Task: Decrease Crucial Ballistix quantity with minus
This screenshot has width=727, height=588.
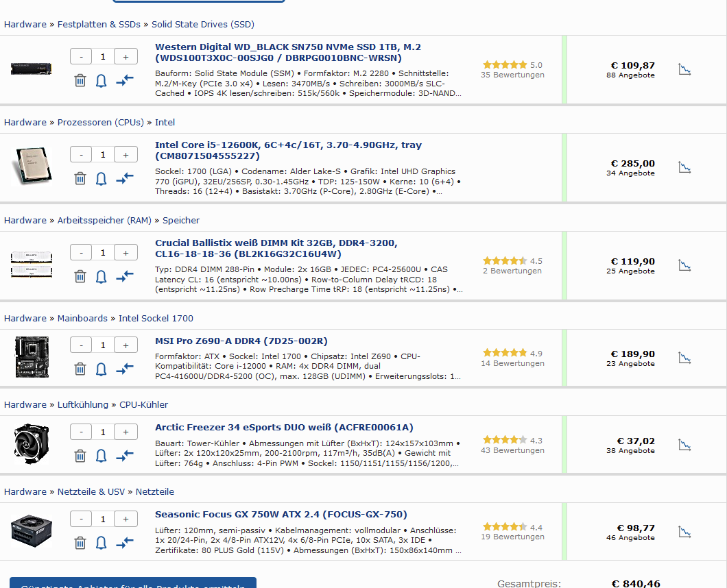Action: [x=81, y=252]
